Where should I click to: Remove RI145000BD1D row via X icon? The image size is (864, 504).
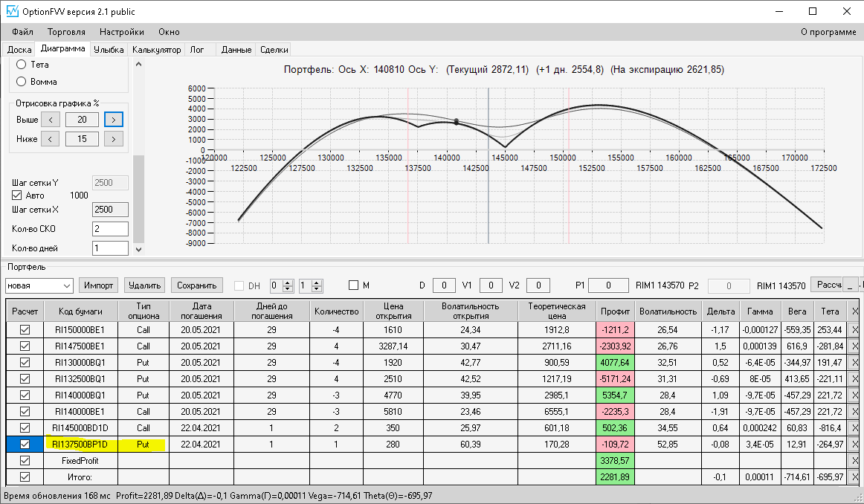pyautogui.click(x=854, y=428)
